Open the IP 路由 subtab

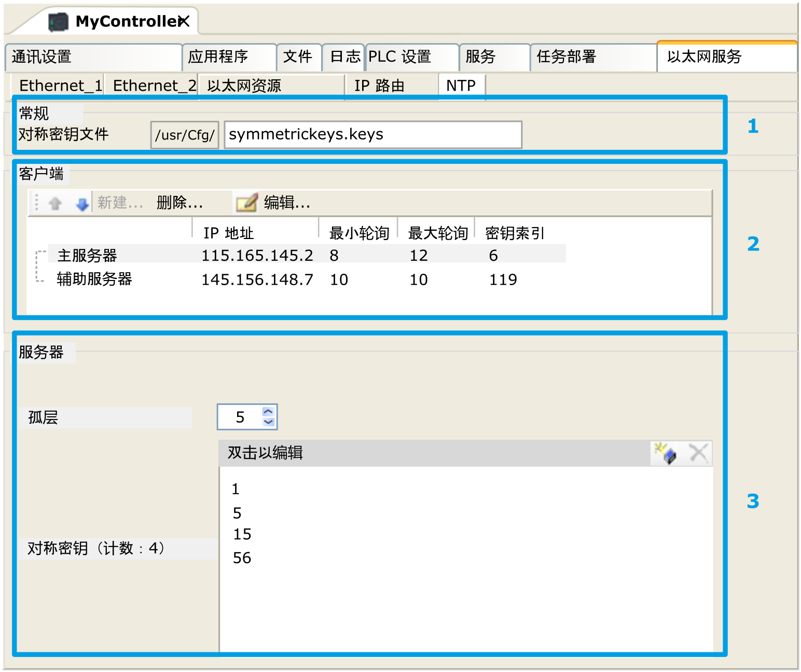tap(379, 86)
